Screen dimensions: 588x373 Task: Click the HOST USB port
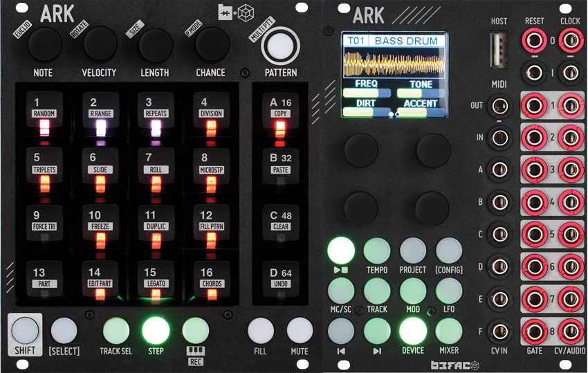499,50
